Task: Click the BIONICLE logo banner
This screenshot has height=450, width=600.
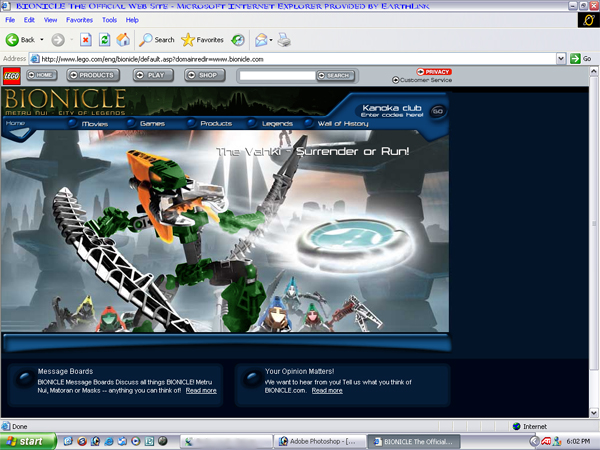Action: pyautogui.click(x=65, y=102)
